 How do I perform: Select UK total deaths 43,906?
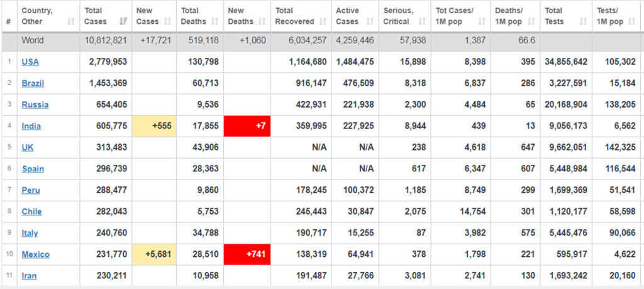(x=206, y=147)
